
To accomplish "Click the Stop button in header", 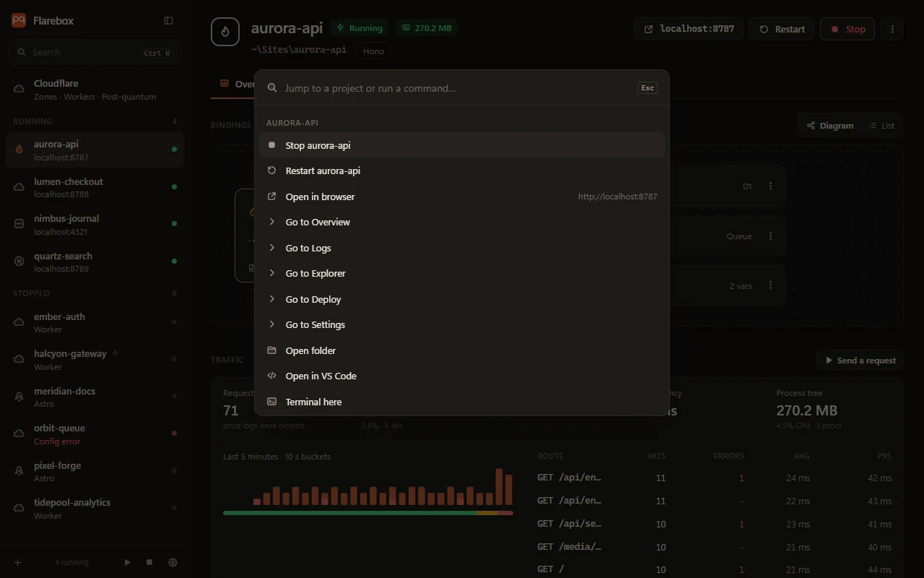I will coord(847,29).
